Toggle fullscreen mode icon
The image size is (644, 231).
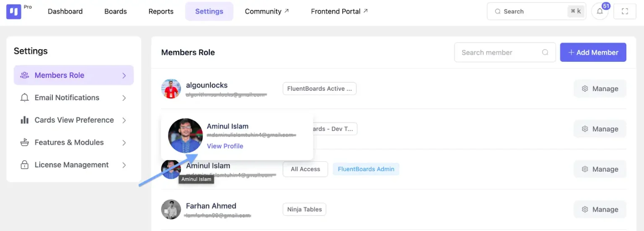625,11
